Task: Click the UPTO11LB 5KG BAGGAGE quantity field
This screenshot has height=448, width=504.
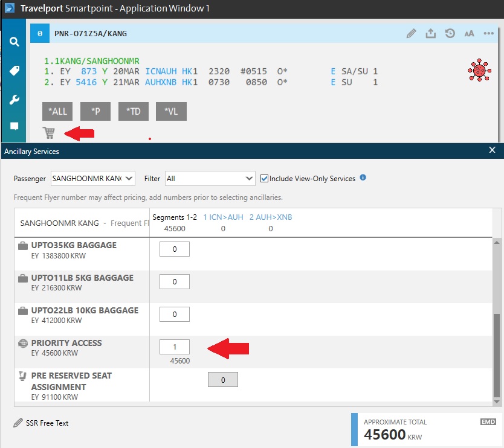Action: click(175, 281)
